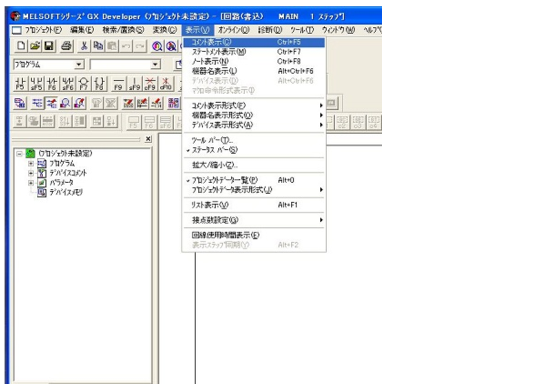
Task: Open the empty second combo box dropdown
Action: point(155,65)
